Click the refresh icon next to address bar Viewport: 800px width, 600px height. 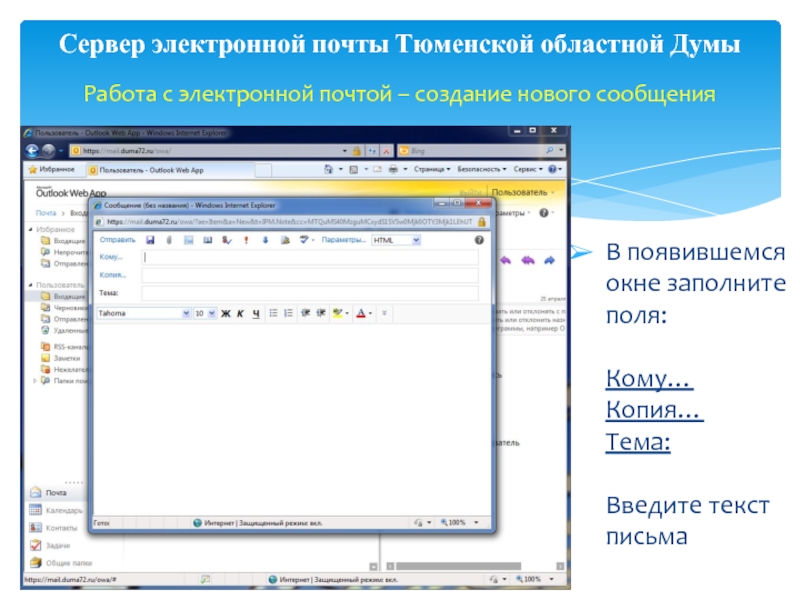click(x=372, y=151)
